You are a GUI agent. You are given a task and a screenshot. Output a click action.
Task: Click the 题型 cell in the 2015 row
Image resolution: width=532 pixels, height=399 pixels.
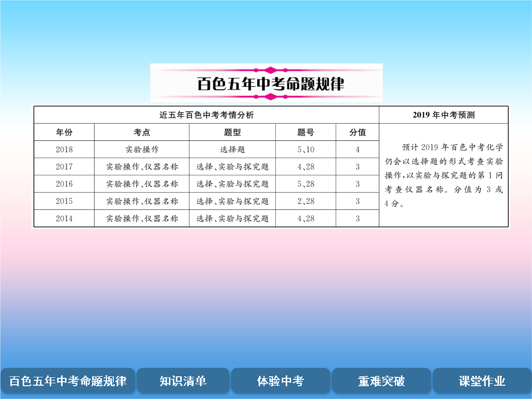coord(233,201)
